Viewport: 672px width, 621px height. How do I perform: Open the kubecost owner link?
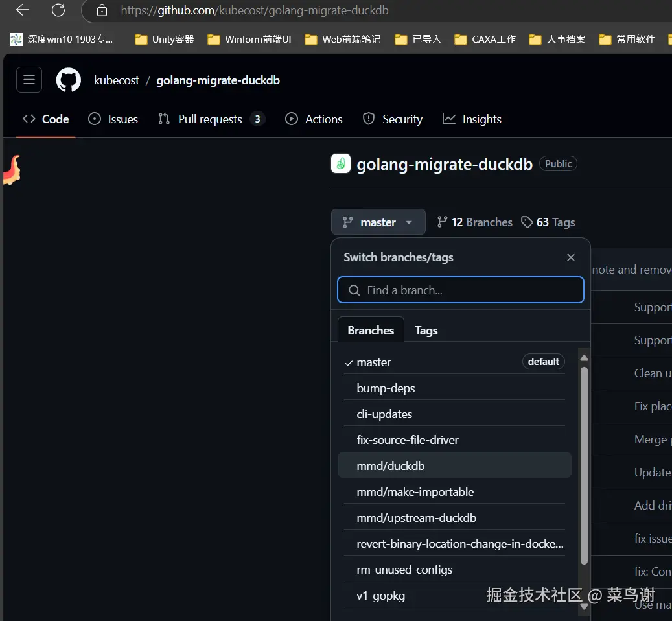(117, 80)
